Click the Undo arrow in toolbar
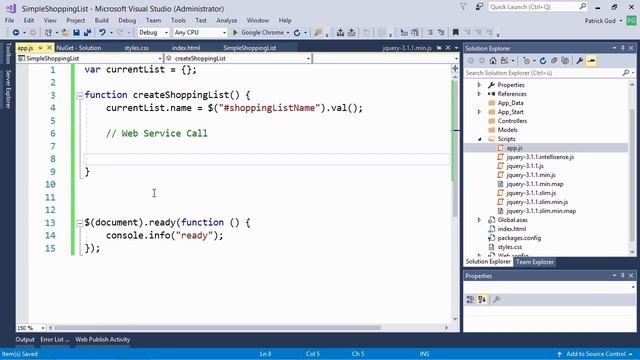This screenshot has width=640, height=360. coord(102,32)
